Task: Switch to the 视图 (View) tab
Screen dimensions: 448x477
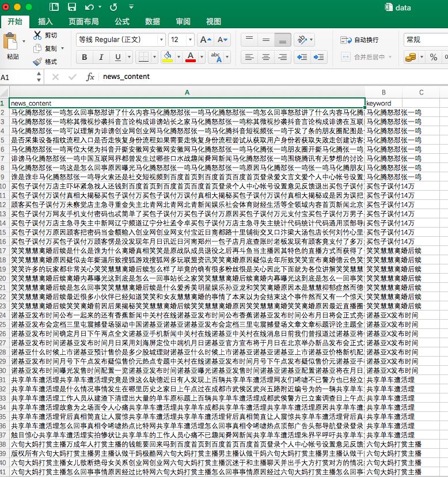Action: 214,21
